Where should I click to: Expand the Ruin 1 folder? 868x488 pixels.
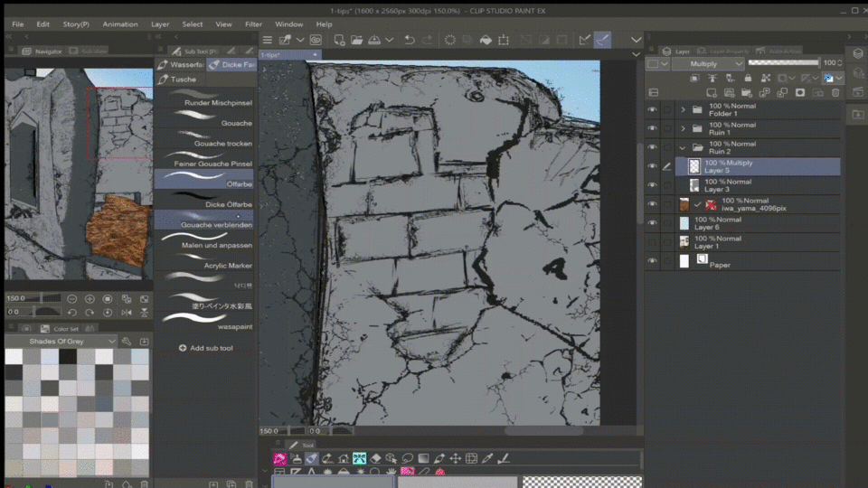point(683,128)
